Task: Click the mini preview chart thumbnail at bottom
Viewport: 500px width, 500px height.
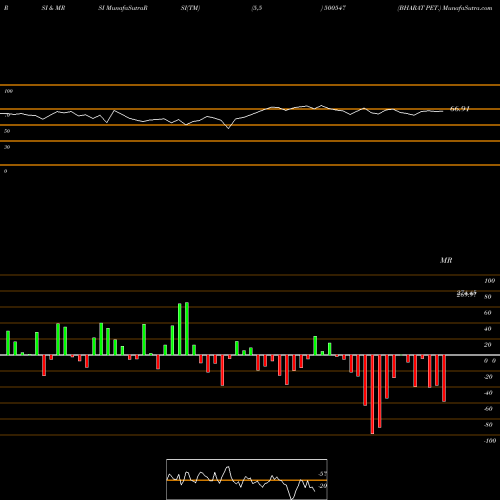Action: [x=247, y=479]
